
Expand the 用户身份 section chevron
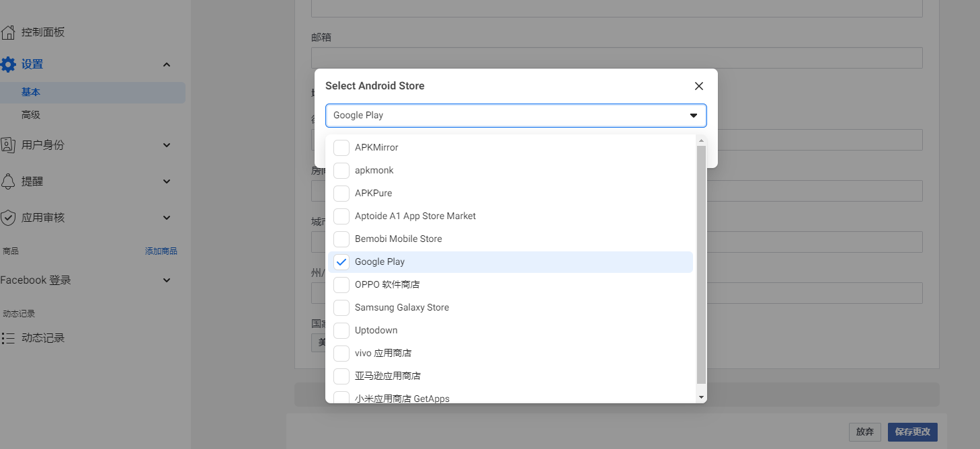[x=167, y=145]
